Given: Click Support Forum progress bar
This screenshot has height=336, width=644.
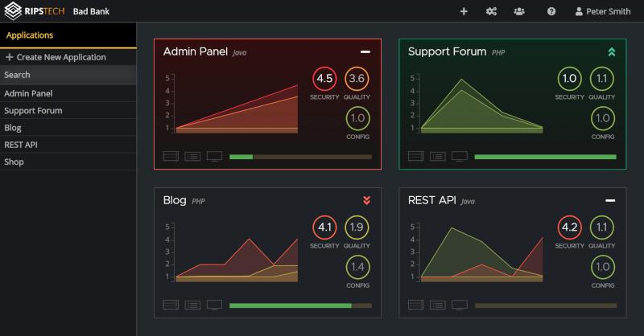Looking at the screenshot, I should pos(546,157).
